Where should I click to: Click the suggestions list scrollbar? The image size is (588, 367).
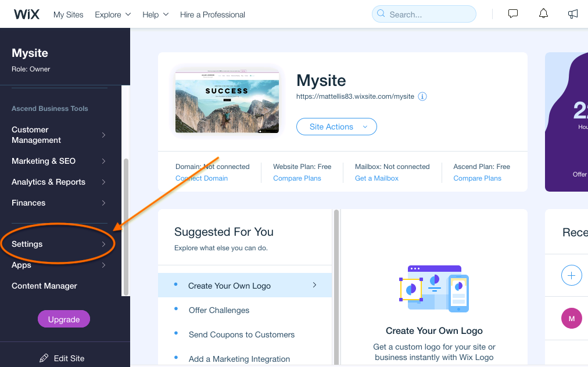click(x=336, y=287)
